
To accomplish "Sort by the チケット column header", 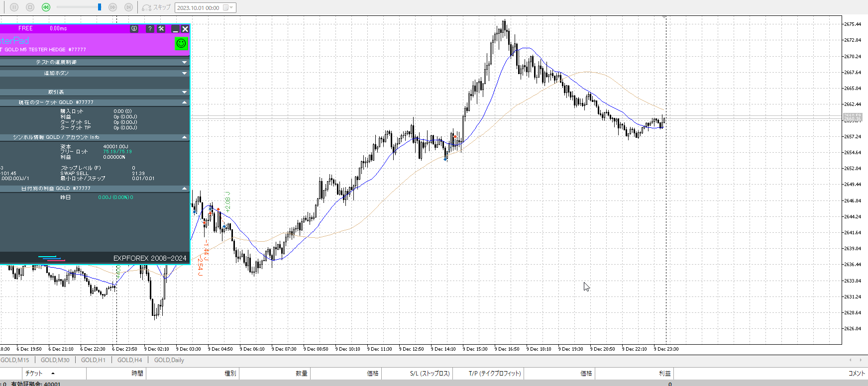I will 34,373.
